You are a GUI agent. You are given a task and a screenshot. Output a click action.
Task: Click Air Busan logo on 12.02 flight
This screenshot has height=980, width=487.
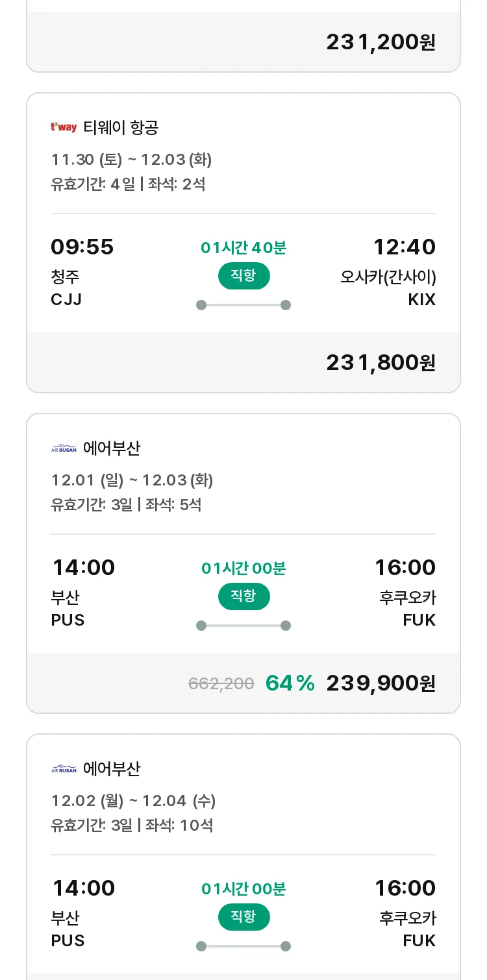coord(64,769)
